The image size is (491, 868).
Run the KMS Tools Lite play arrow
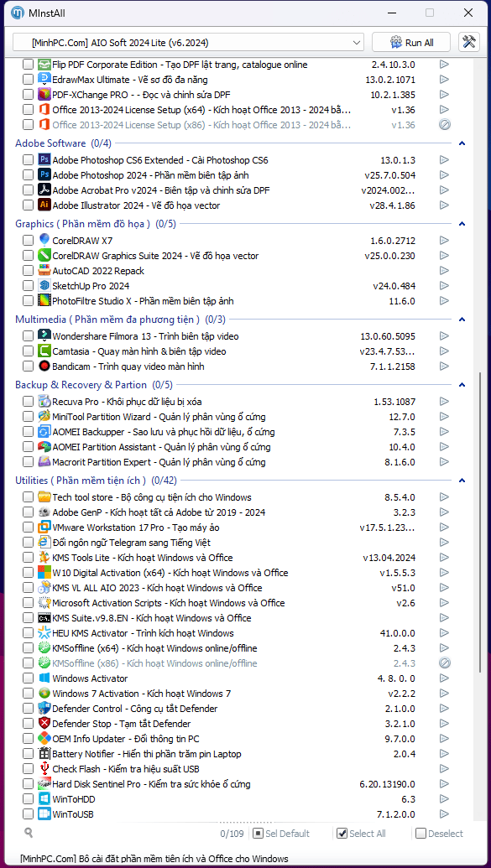pyautogui.click(x=444, y=557)
